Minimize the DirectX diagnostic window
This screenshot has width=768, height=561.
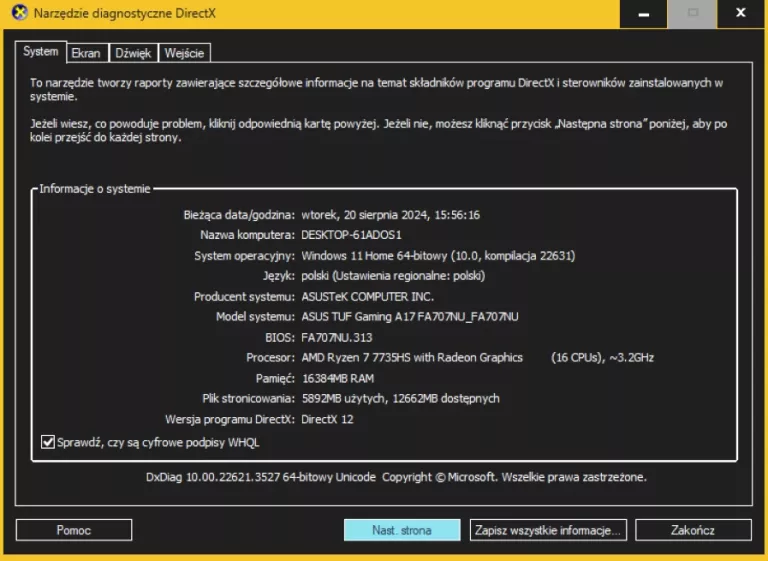coord(644,14)
